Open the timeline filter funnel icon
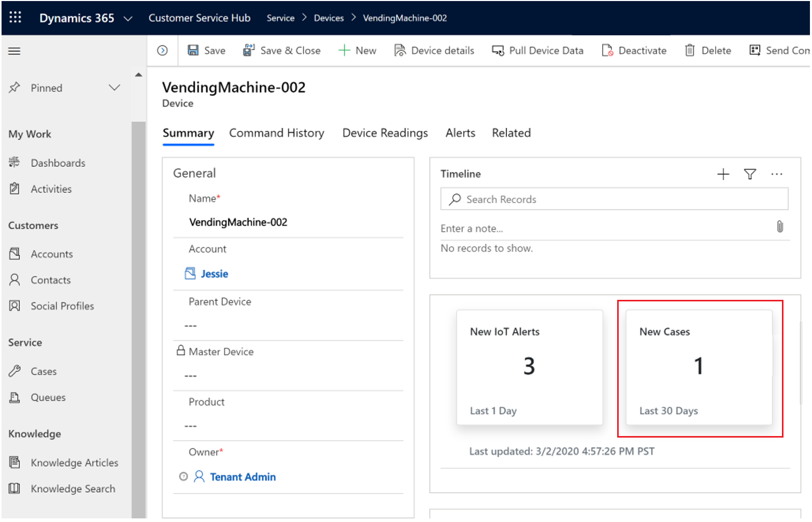The image size is (812, 522). coord(750,174)
